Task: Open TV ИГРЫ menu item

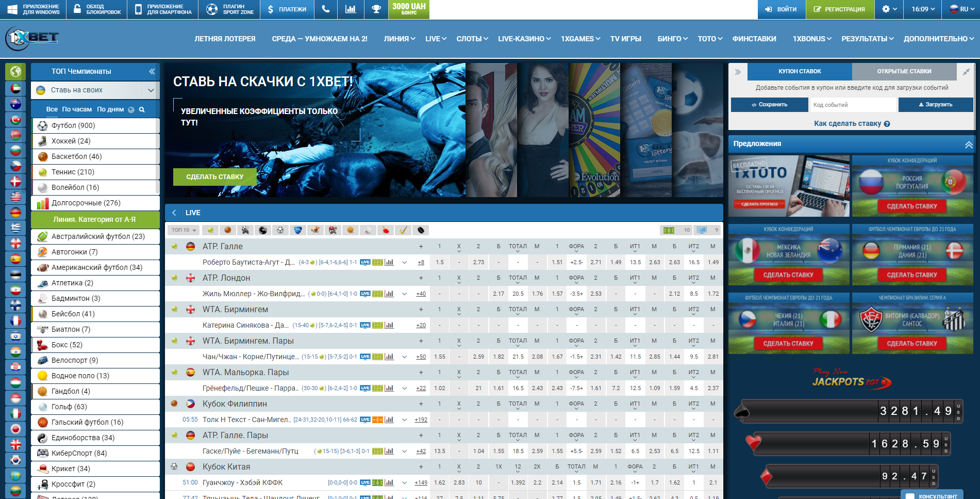Action: click(625, 39)
